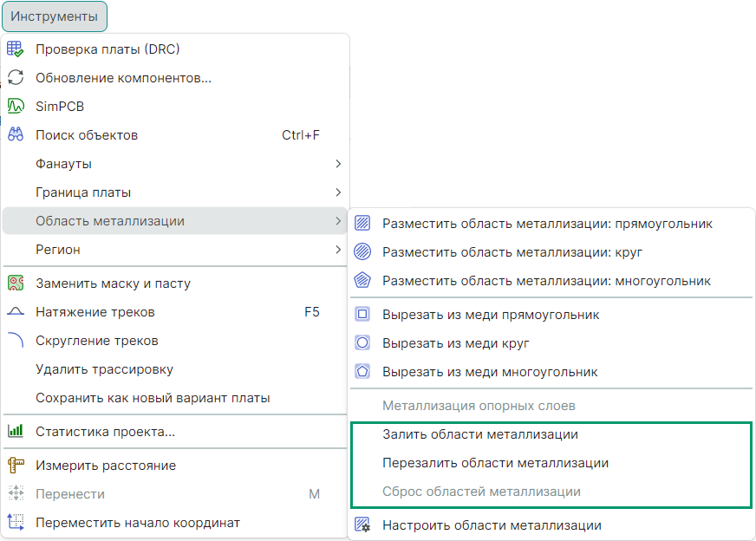Select Сохранить как новый вариант платы

[153, 398]
